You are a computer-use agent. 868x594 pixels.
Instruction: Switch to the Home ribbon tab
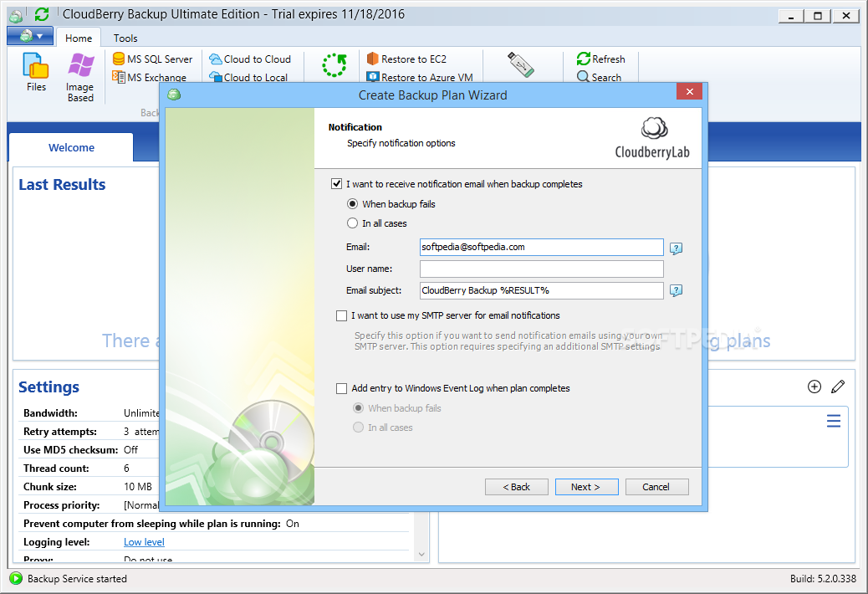point(79,38)
